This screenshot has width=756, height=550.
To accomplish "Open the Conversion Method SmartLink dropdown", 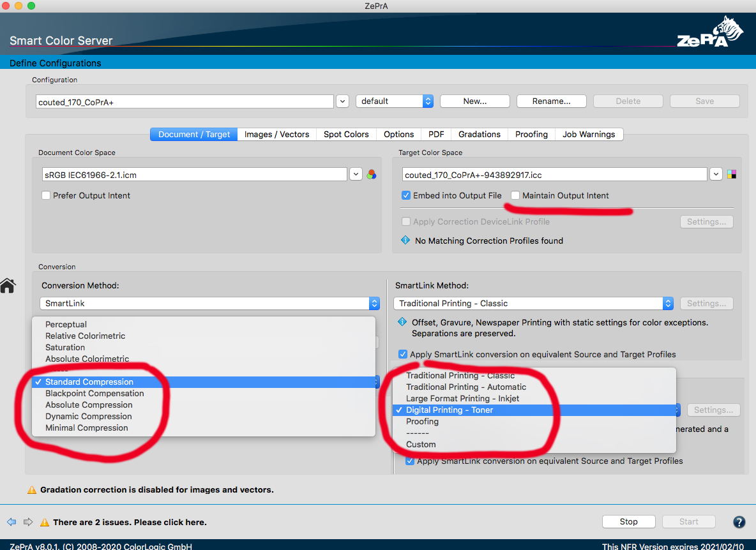I will tap(209, 304).
